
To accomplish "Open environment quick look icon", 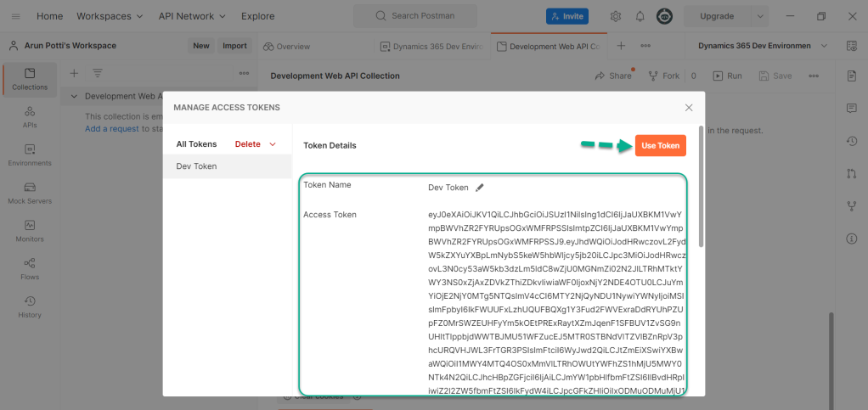I will [852, 46].
